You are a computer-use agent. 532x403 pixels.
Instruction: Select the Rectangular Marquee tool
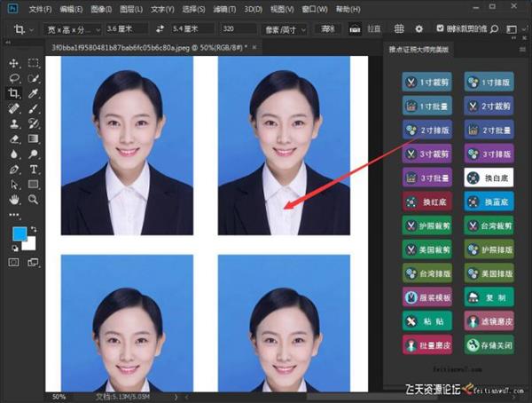34,63
